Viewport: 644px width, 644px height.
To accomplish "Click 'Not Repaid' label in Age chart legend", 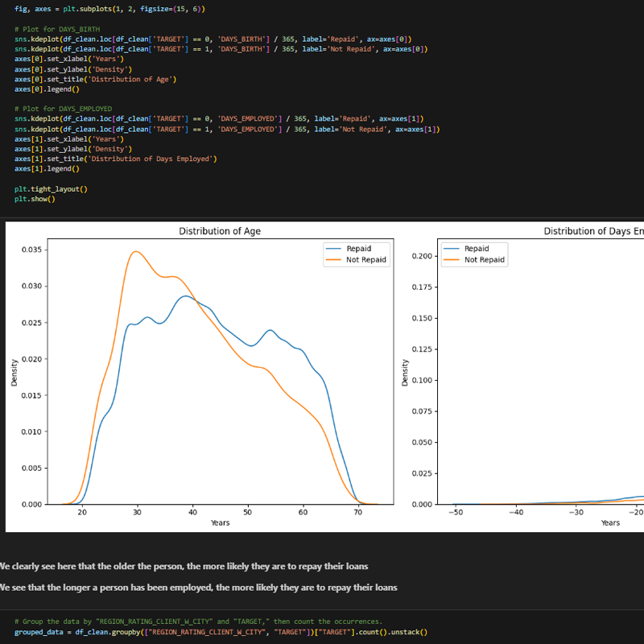I will tap(366, 260).
